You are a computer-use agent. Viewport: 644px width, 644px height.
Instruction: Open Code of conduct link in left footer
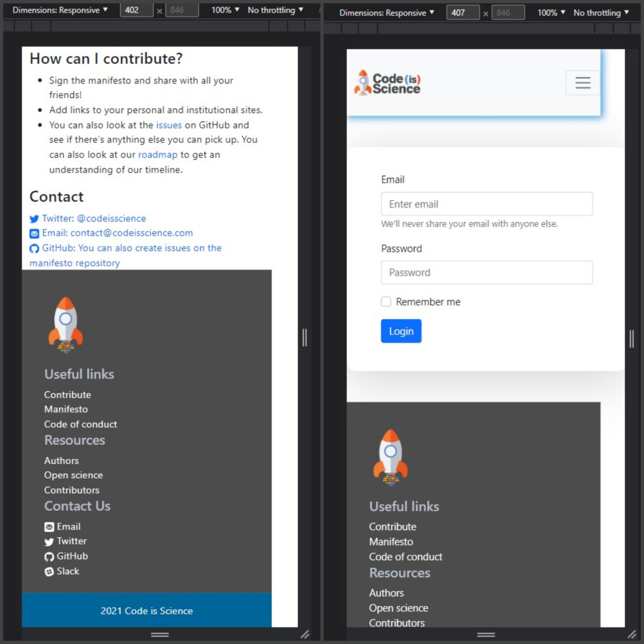point(80,424)
